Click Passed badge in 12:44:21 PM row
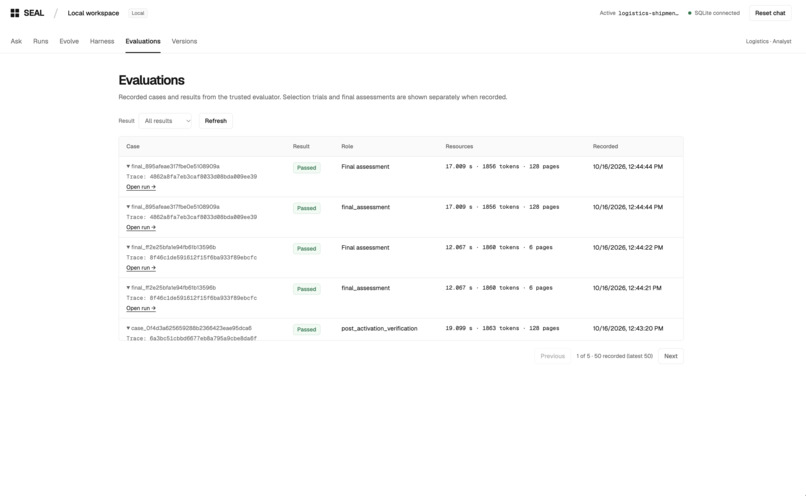Screen dimensions: 806x496 pos(306,289)
